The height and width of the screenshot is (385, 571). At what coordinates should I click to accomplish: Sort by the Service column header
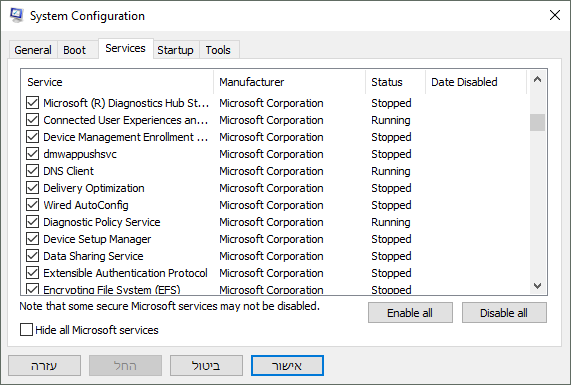point(117,82)
